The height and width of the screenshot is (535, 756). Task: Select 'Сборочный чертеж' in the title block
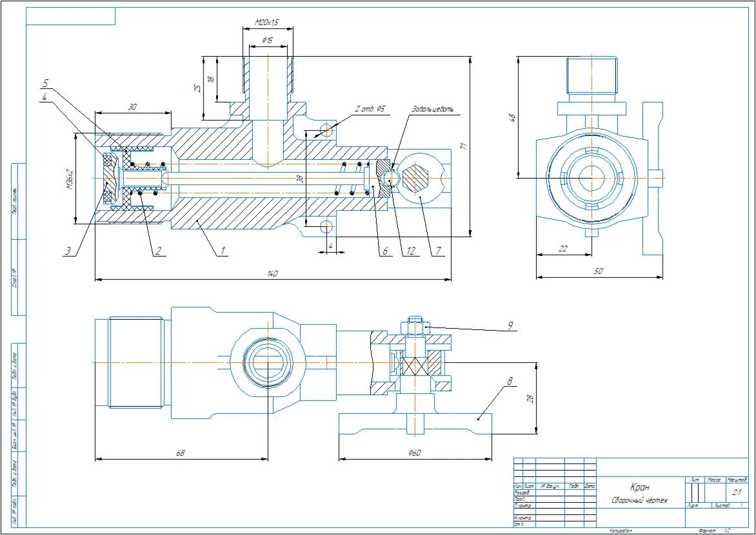(640, 500)
